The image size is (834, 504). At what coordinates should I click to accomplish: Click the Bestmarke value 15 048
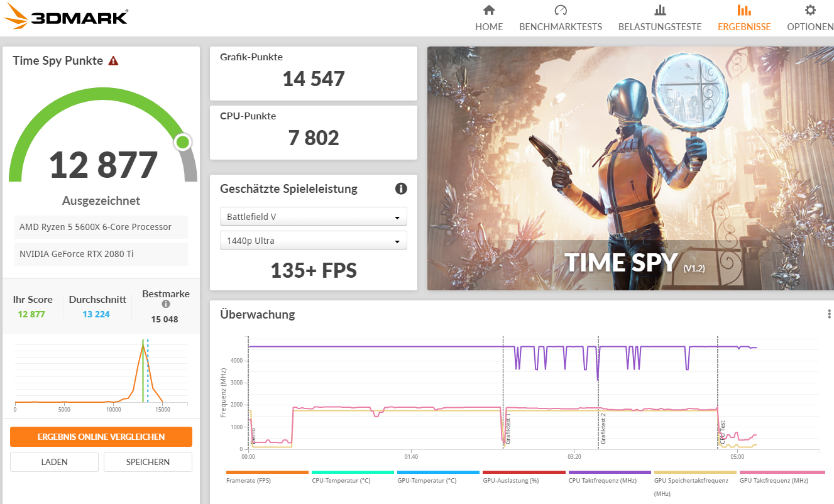tap(165, 319)
